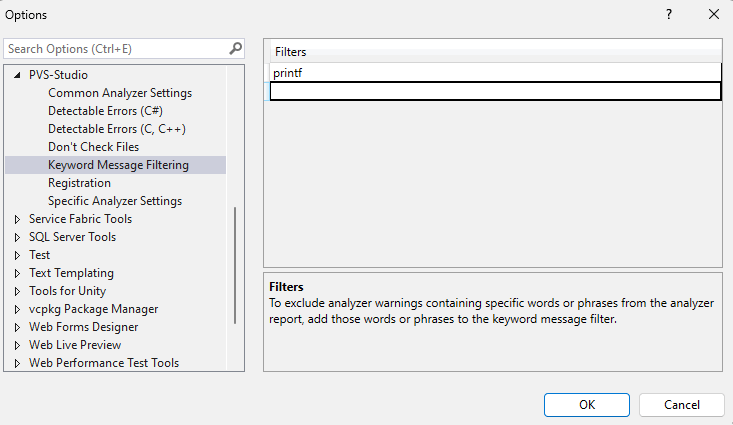Click the Cancel button
The width and height of the screenshot is (733, 425).
point(681,404)
